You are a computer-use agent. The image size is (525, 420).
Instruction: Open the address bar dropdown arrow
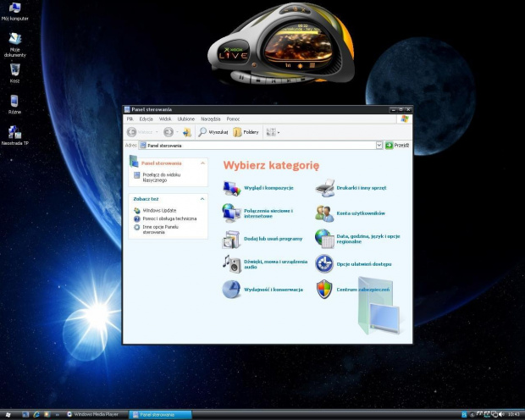point(379,146)
